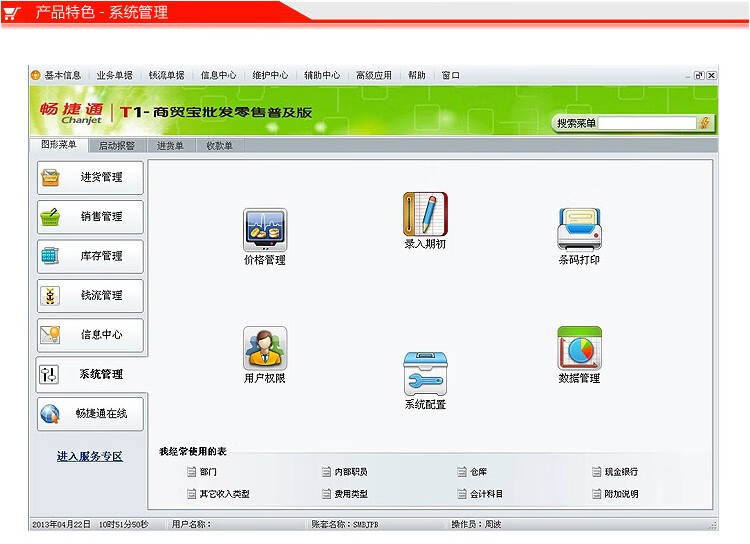Viewport: 750px width, 544px height.
Task: Click the 操作员：周波 status bar entry
Action: 476,524
